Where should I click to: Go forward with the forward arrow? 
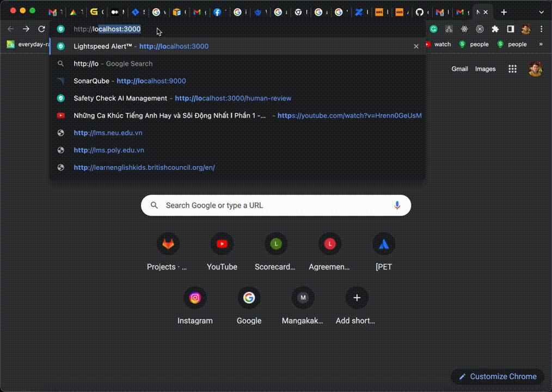[x=26, y=29]
